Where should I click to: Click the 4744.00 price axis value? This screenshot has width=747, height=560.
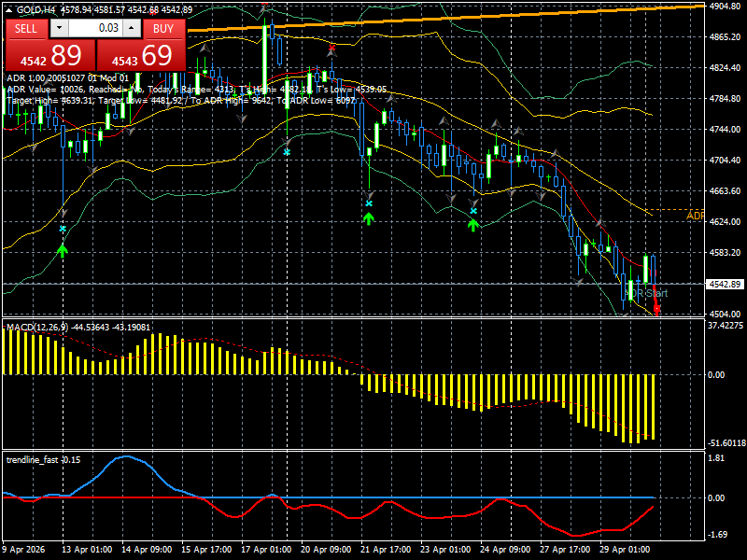pos(725,130)
